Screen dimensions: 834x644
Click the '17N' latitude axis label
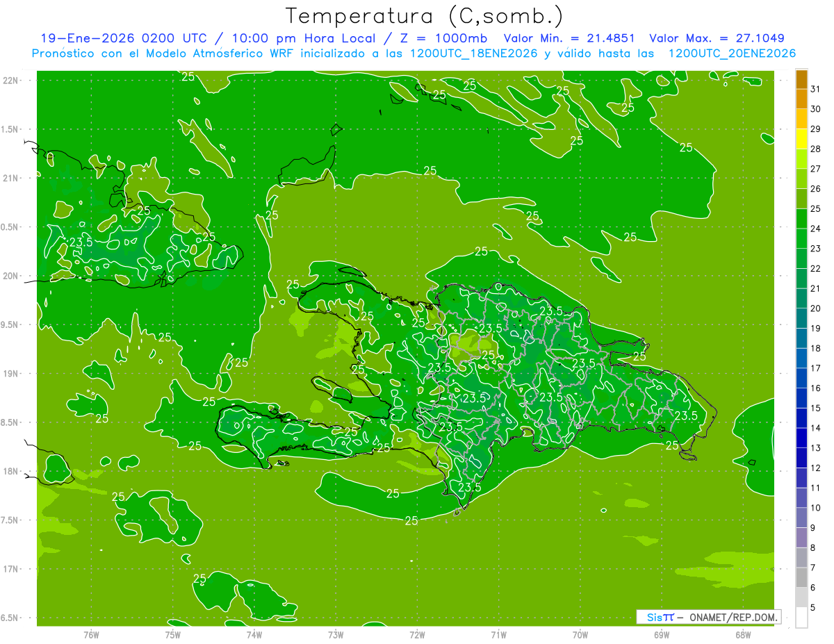(10, 569)
